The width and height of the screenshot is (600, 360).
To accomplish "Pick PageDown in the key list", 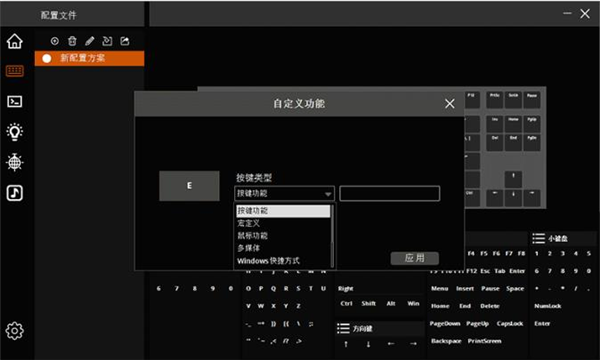I will (445, 324).
